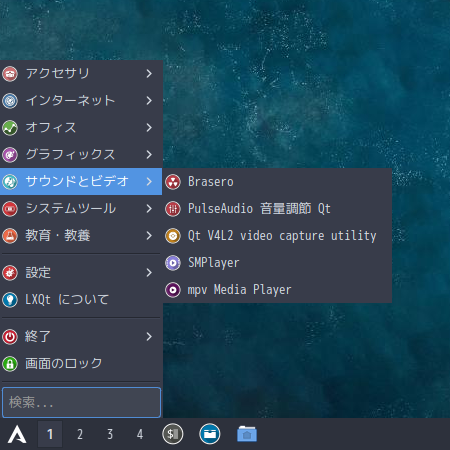Open the file manager drawer icon in the panel
The width and height of the screenshot is (450, 450).
tap(210, 434)
